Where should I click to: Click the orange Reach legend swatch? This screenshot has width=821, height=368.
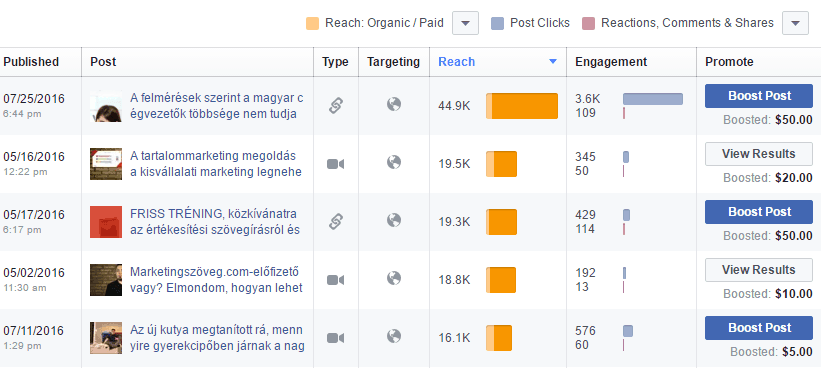pos(312,24)
